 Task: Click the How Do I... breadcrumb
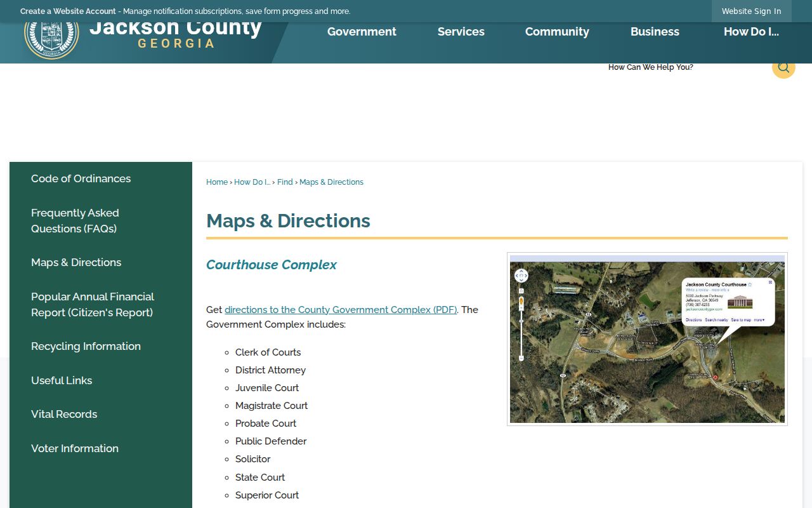click(252, 182)
